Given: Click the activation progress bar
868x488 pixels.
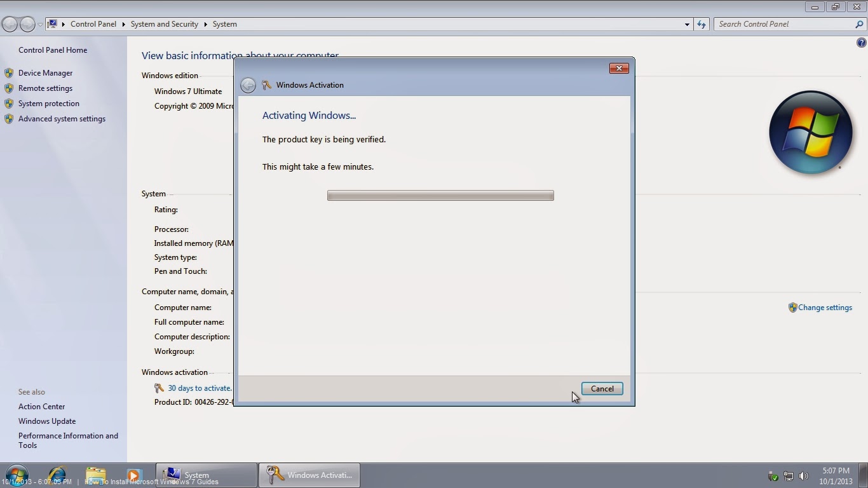Looking at the screenshot, I should (440, 196).
